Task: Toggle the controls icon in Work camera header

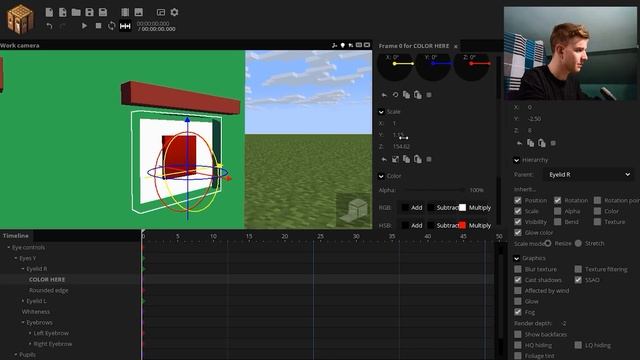Action: (x=335, y=45)
